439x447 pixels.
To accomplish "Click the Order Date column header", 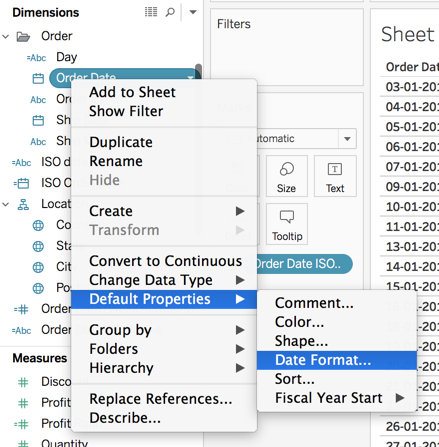I will tap(412, 67).
